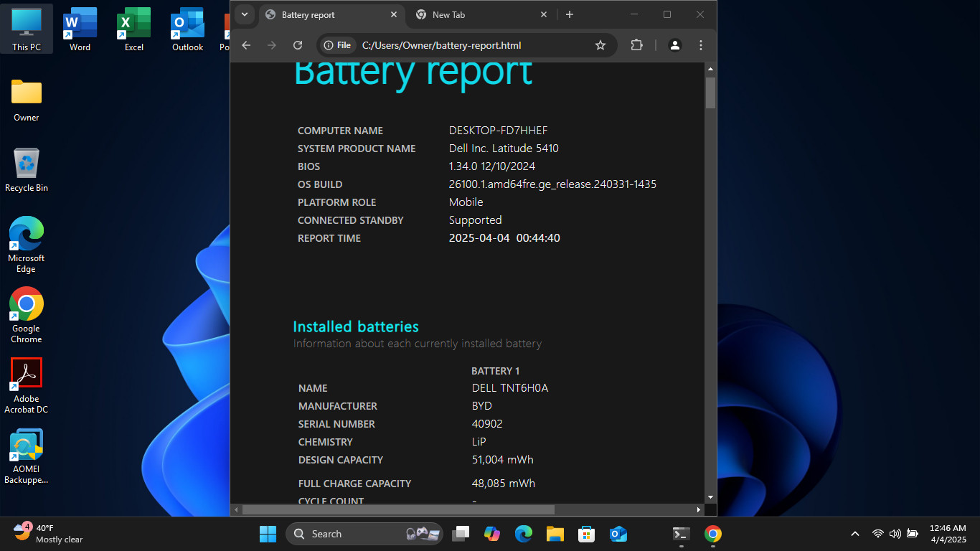The image size is (980, 551).
Task: Click the battery tray icon
Action: 913,534
